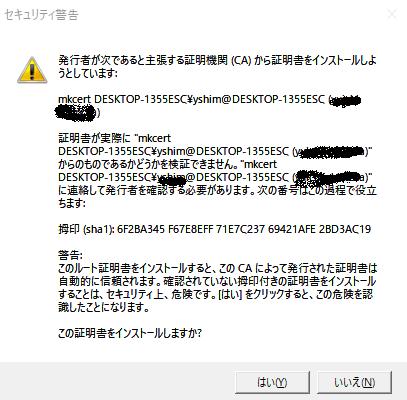Click the question この証明書をインストールしますか?
Image resolution: width=407 pixels, height=400 pixels.
[x=130, y=333]
